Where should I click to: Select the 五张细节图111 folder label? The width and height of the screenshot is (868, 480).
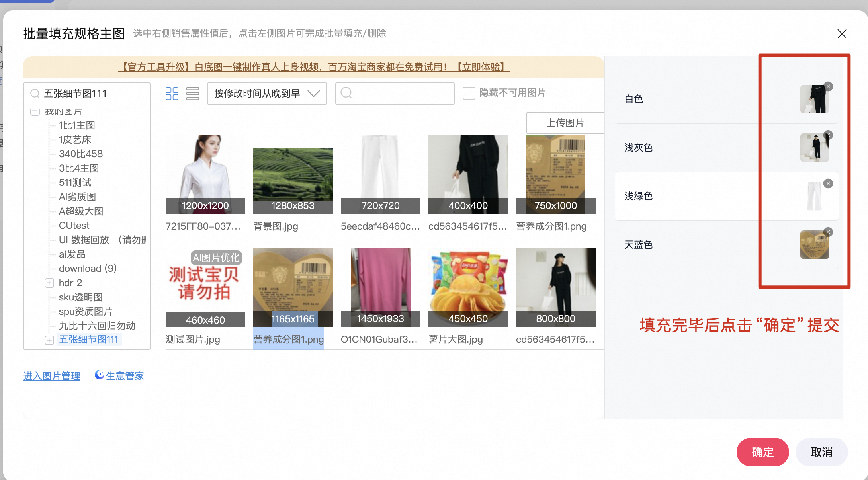point(88,340)
